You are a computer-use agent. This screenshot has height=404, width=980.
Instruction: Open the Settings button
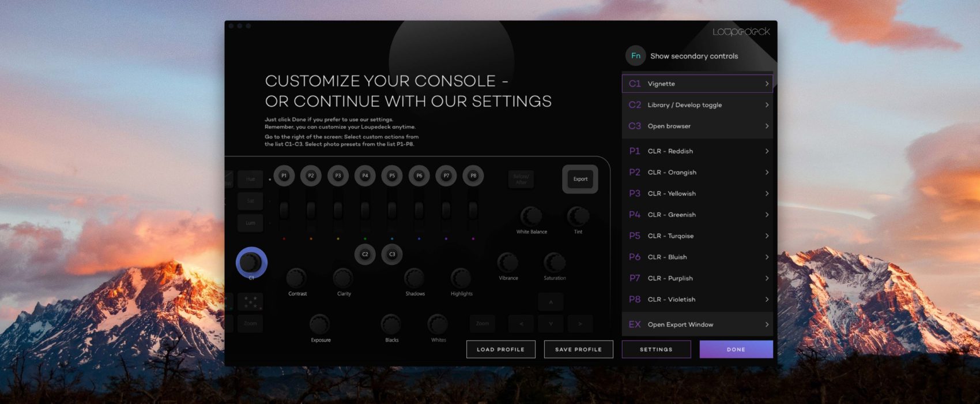(x=656, y=349)
